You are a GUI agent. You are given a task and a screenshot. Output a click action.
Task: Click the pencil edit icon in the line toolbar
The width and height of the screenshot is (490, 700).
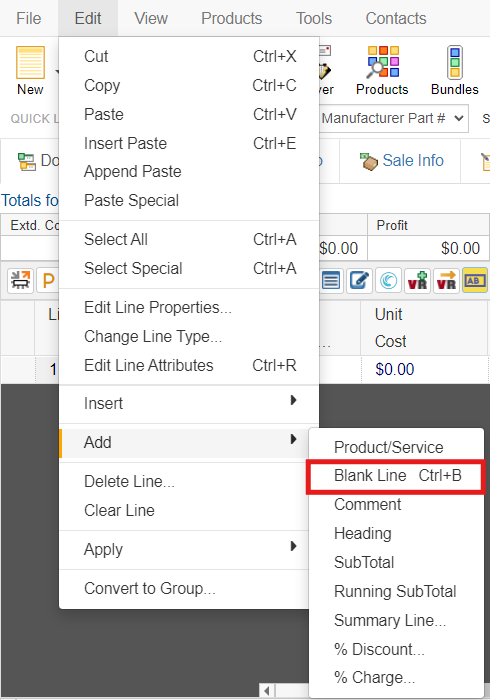tap(359, 281)
